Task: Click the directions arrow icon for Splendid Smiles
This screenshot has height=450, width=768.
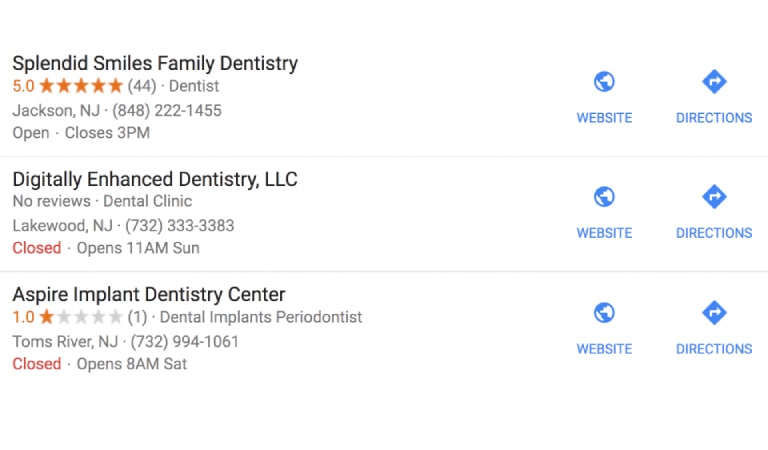Action: click(714, 81)
